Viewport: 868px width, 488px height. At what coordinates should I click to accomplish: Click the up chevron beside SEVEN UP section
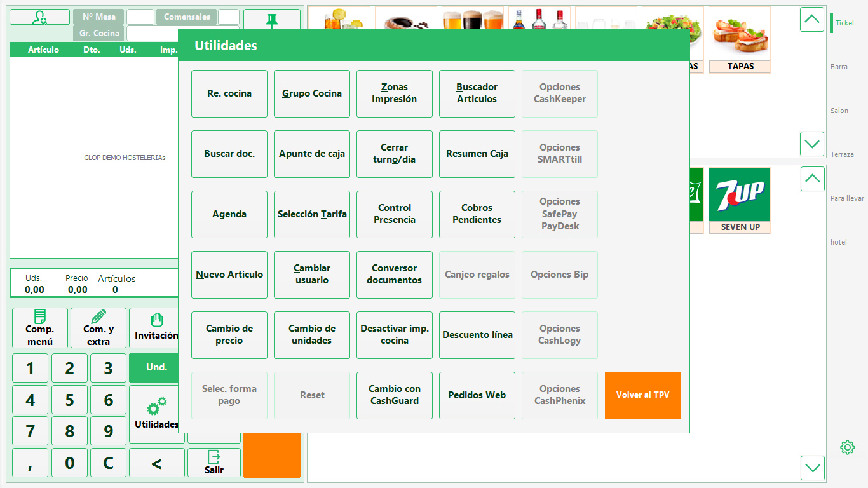click(x=812, y=179)
